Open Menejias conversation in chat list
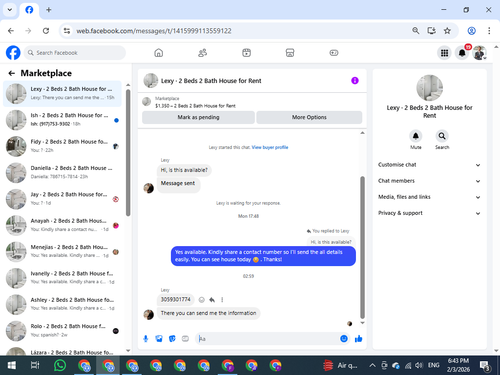This screenshot has height=375, width=500. (x=62, y=251)
